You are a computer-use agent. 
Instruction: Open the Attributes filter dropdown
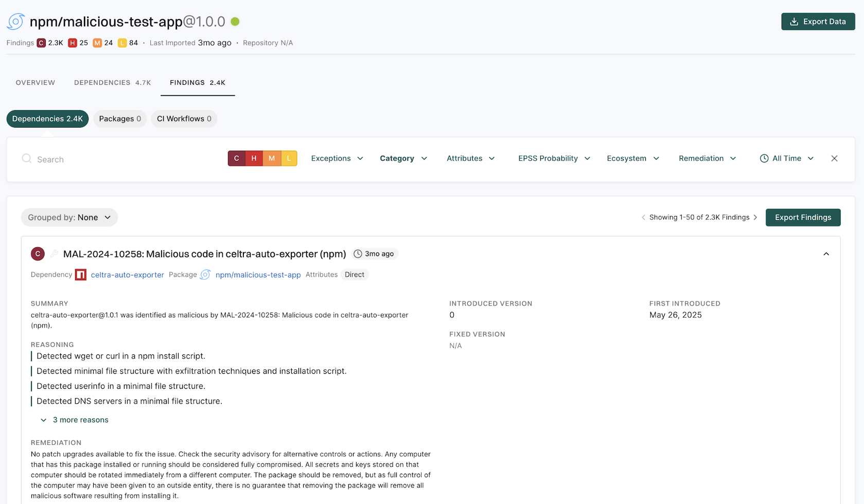point(471,158)
